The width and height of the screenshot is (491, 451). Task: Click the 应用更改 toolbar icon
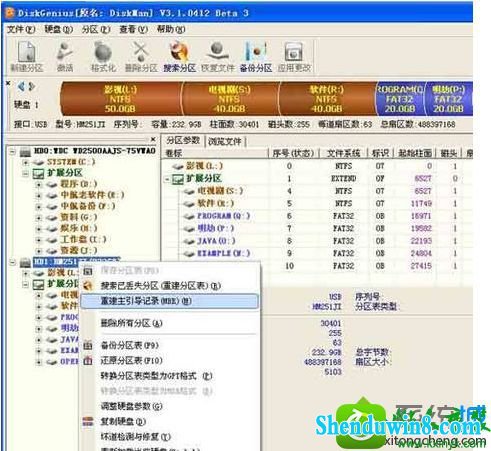[294, 56]
